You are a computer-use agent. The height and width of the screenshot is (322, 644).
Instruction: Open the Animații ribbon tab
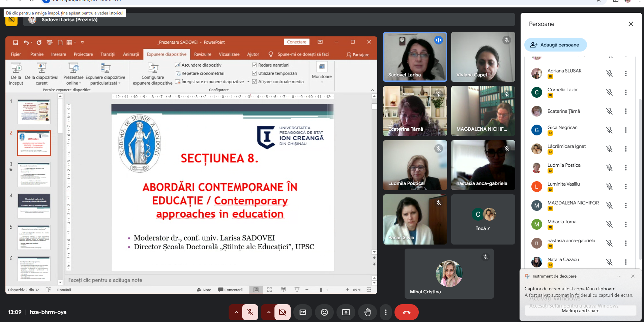(x=131, y=54)
